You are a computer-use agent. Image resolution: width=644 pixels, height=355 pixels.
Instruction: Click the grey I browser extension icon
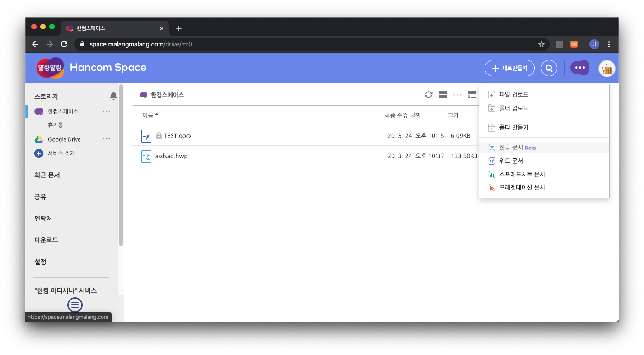point(560,44)
